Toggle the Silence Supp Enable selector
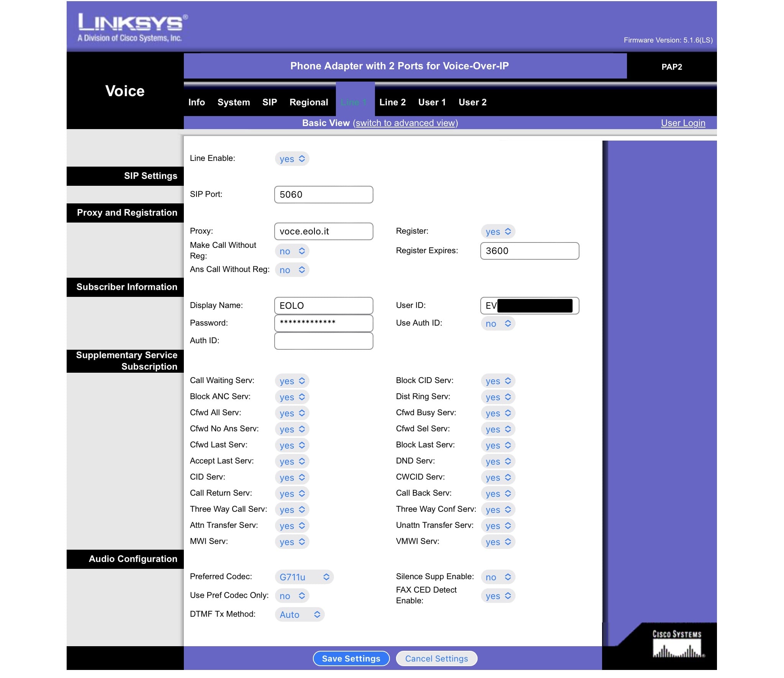 [x=498, y=577]
